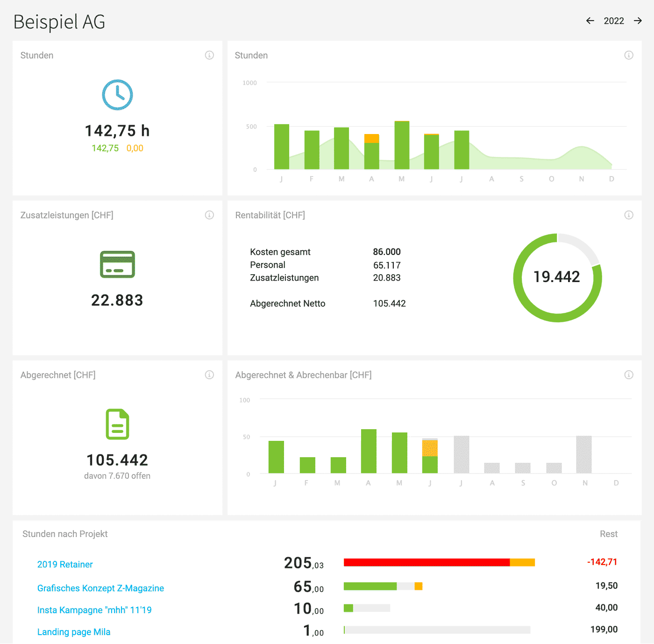Click the blue clock icon
The image size is (654, 644).
tap(117, 95)
